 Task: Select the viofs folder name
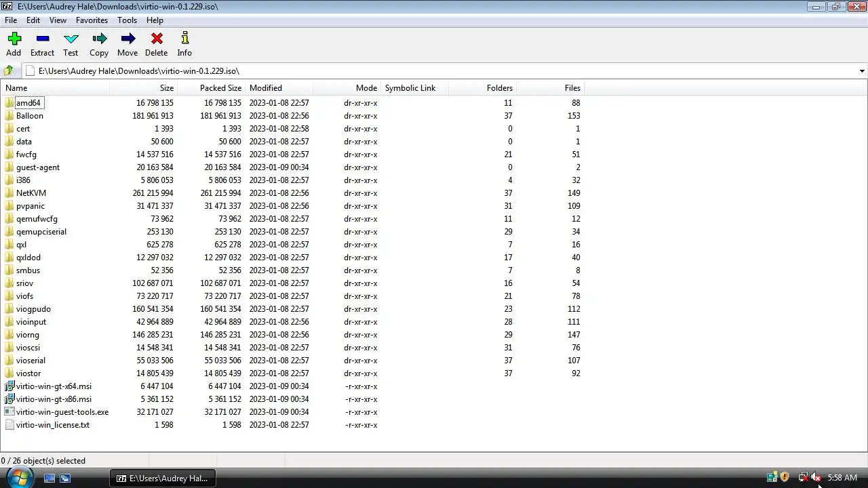pyautogui.click(x=24, y=296)
